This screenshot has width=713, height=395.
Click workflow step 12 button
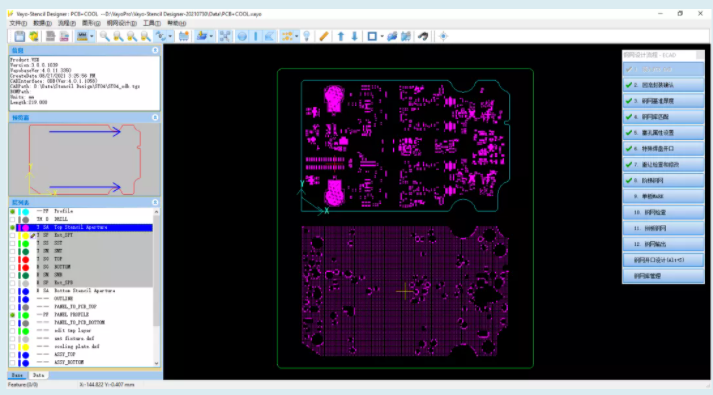click(x=663, y=244)
